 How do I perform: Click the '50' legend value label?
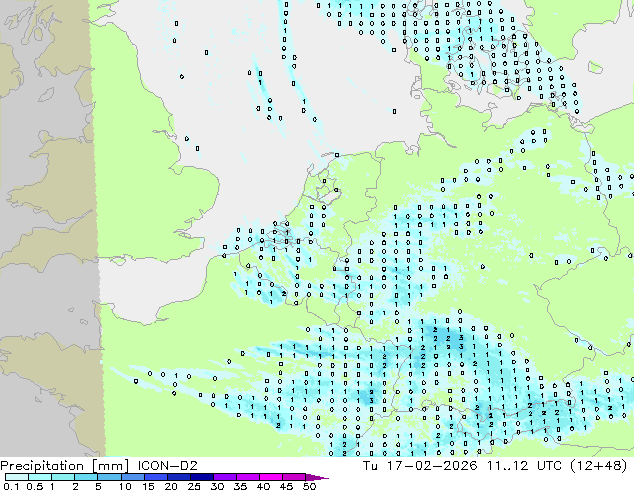(309, 486)
